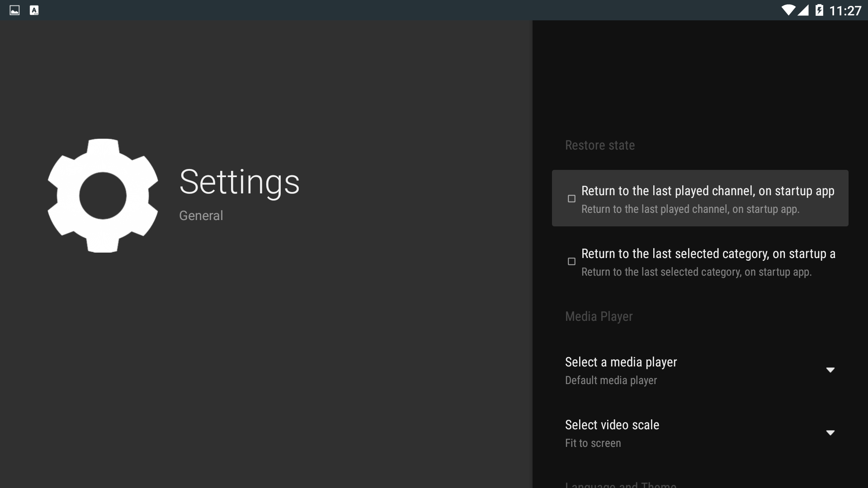The image size is (868, 488).
Task: Click the charging battery icon
Action: (820, 10)
